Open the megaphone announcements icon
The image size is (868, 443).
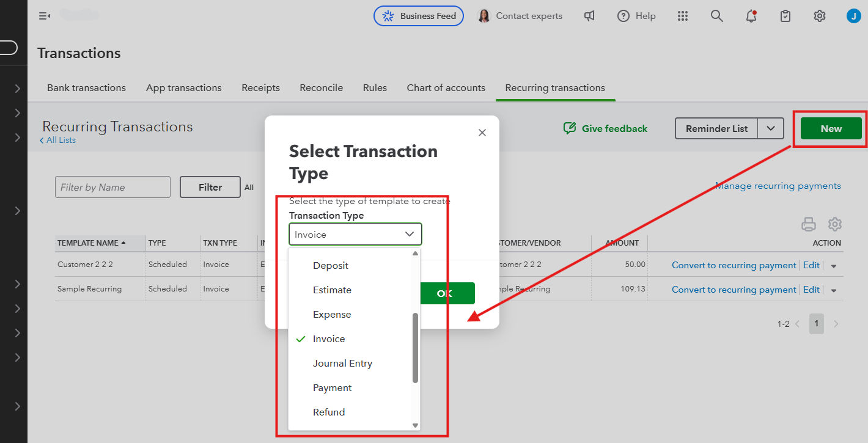589,16
